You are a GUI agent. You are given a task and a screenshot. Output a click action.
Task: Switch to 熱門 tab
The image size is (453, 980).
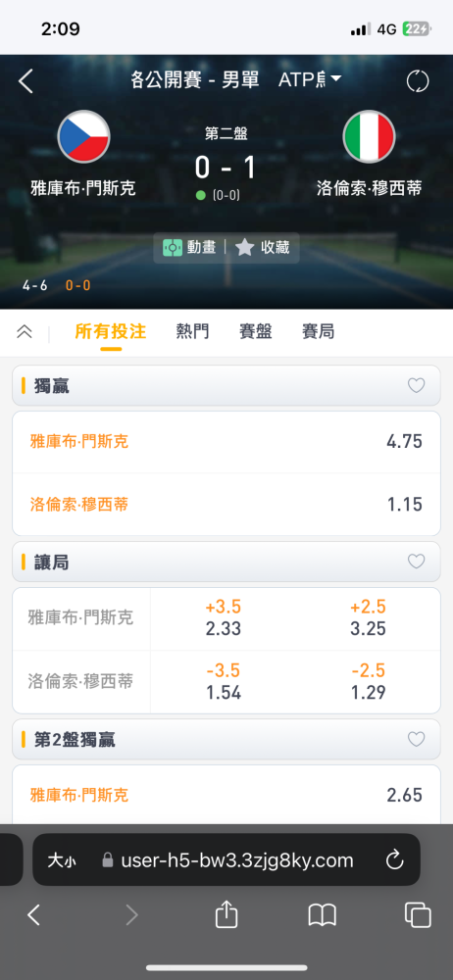[193, 332]
